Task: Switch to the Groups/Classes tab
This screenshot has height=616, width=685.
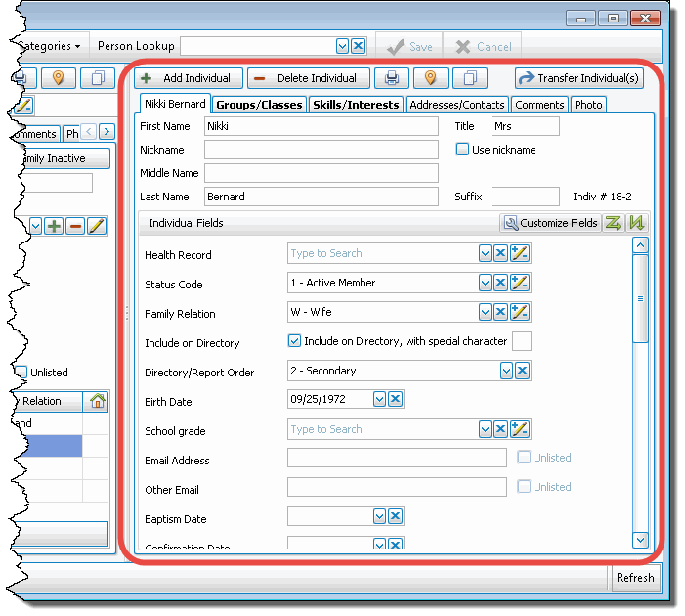Action: click(260, 105)
